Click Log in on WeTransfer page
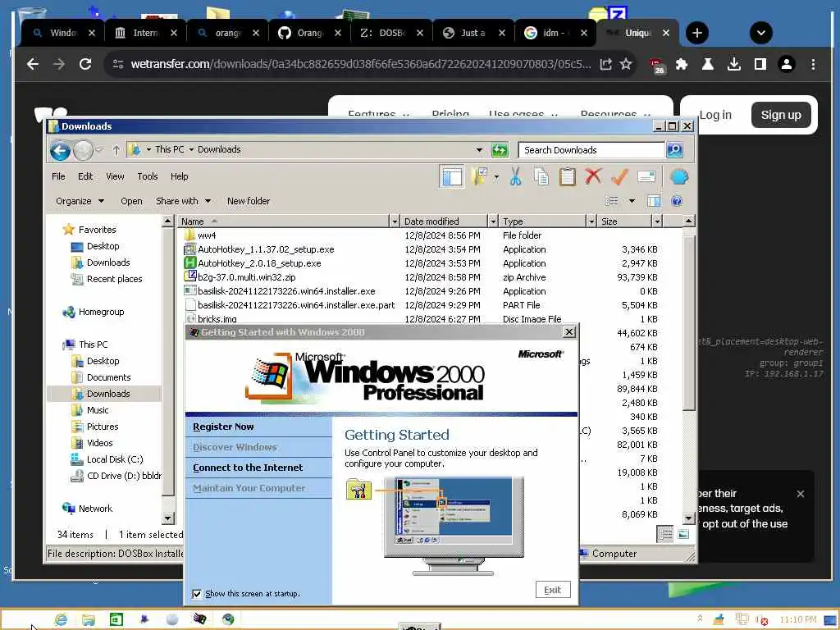Image resolution: width=840 pixels, height=630 pixels. [715, 115]
